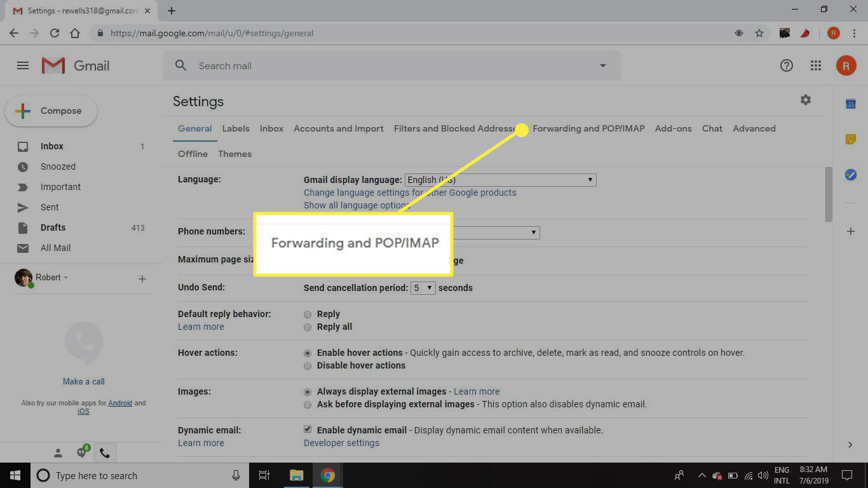Click the settings page vertical scrollbar

828,194
